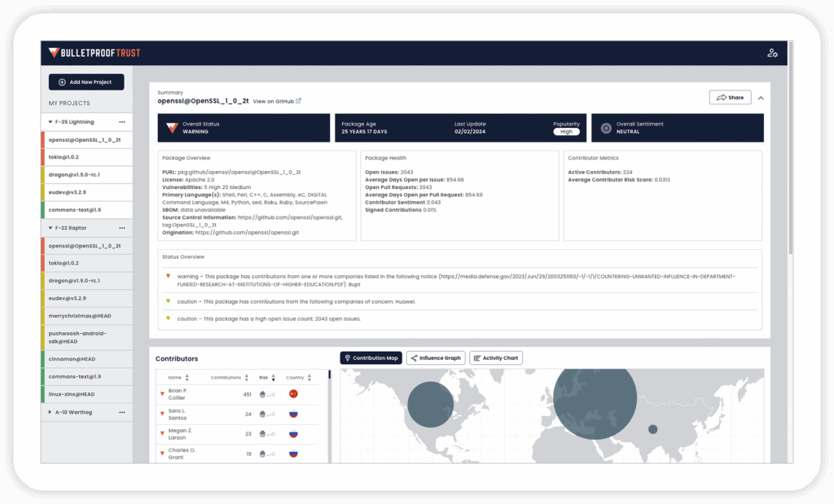This screenshot has width=834, height=504.
Task: Sort the Name column ascending
Action: tap(187, 378)
